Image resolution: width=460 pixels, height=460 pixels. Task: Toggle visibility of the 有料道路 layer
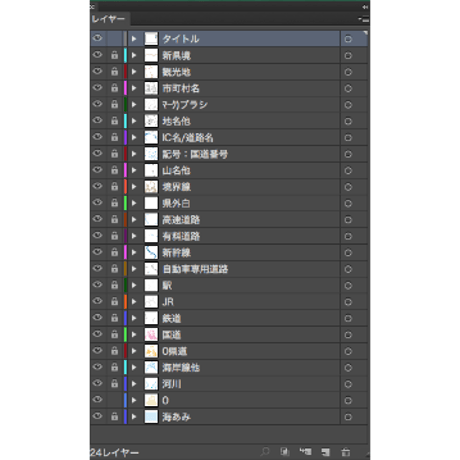97,235
